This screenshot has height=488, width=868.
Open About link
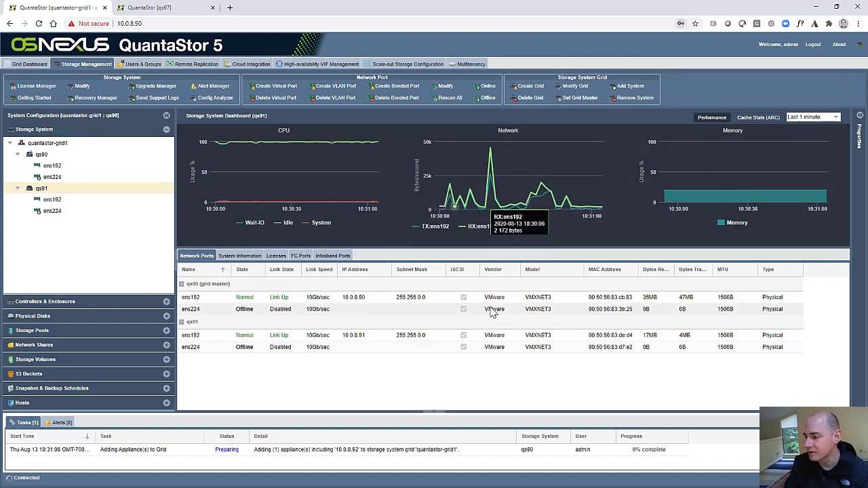coord(839,45)
